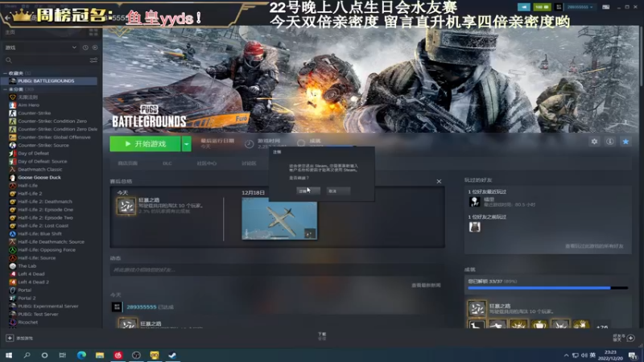Click the friend avatar under 1位好友之前玩过
This screenshot has height=362, width=644.
point(475,227)
